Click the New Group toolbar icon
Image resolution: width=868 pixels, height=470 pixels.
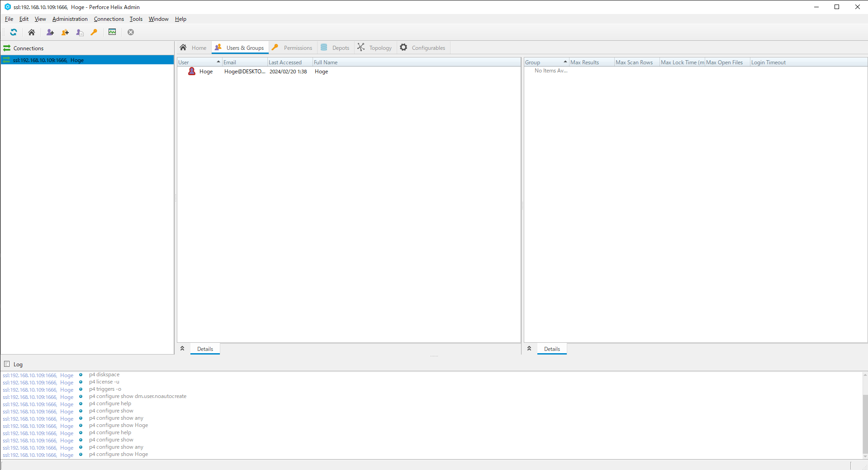(x=65, y=32)
